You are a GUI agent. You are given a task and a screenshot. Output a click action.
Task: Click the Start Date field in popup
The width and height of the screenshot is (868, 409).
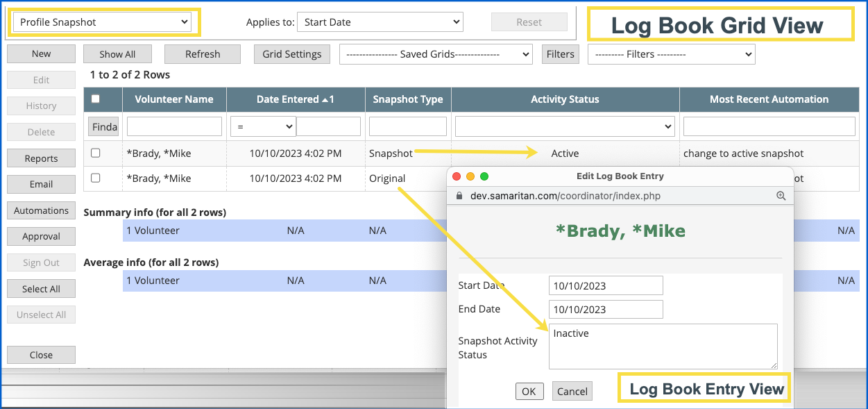[605, 285]
